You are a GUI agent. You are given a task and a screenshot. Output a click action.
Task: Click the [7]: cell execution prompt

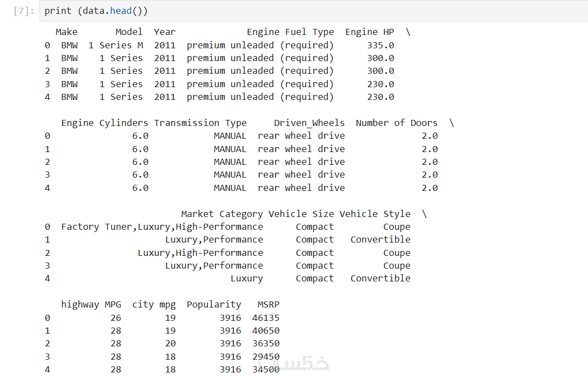24,11
